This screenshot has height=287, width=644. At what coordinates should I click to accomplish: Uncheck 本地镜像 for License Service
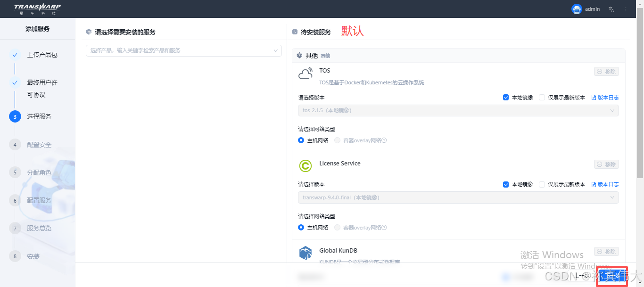(506, 184)
